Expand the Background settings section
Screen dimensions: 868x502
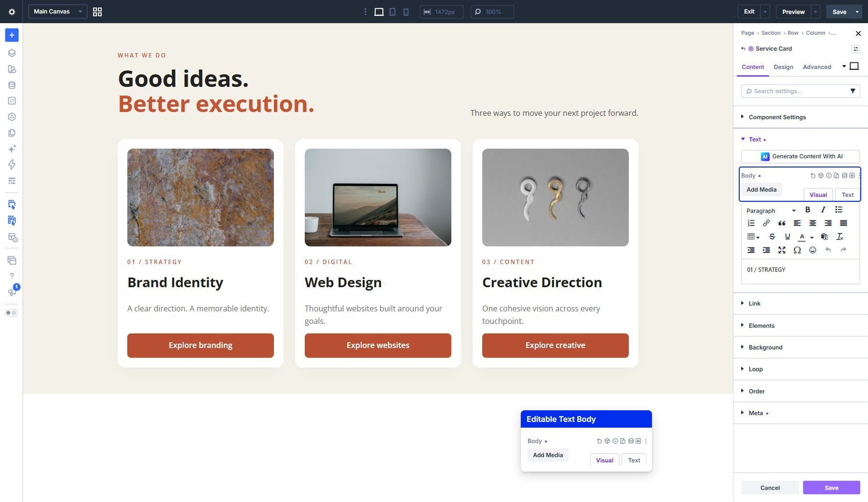click(x=800, y=348)
